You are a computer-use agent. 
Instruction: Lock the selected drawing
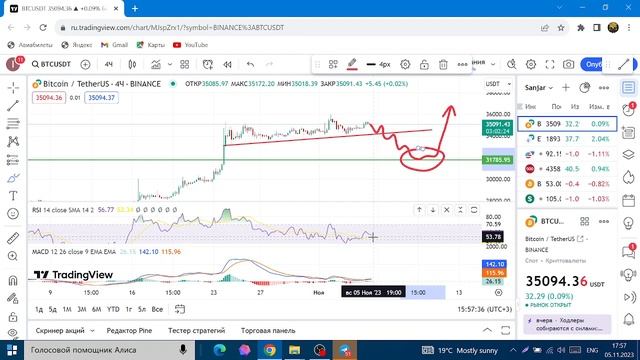point(424,64)
